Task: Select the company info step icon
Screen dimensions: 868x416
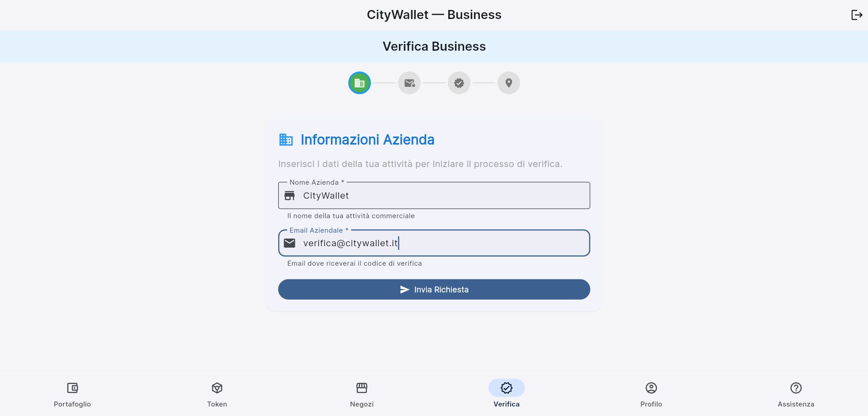Action: [x=359, y=83]
